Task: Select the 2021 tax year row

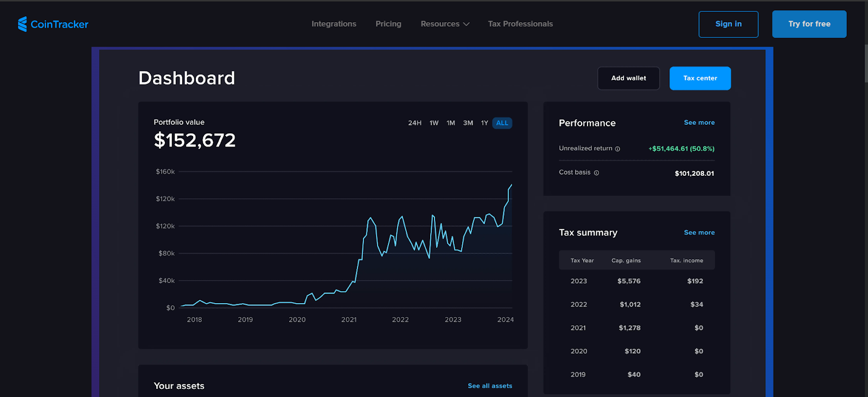Action: point(637,328)
